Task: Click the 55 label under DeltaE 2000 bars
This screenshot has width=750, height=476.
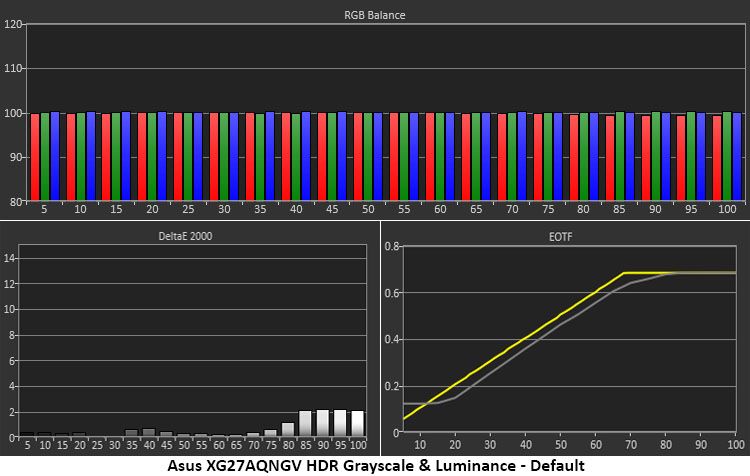Action: tap(201, 445)
